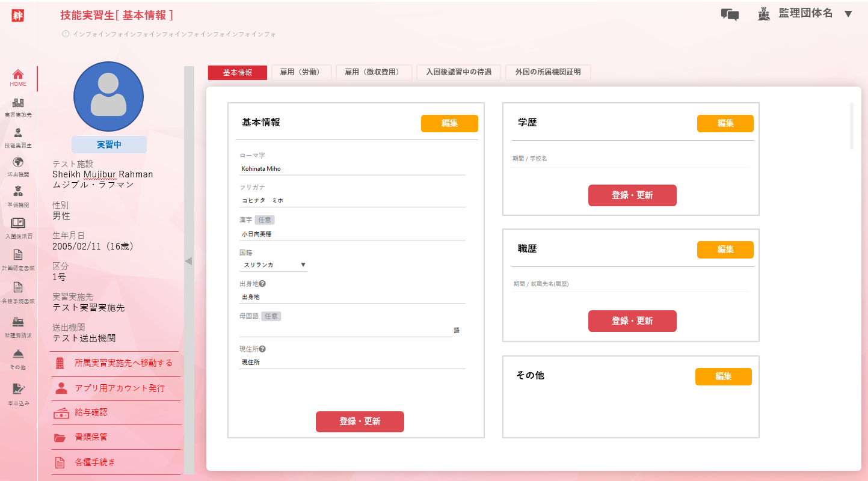The width and height of the screenshot is (868, 481).
Task: Click help icon next to 現住所
Action: [262, 349]
